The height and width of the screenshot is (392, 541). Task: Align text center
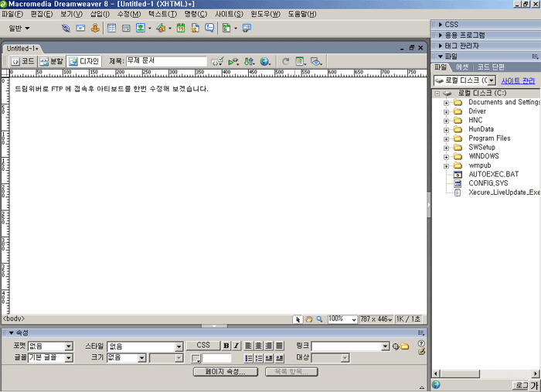[258, 346]
